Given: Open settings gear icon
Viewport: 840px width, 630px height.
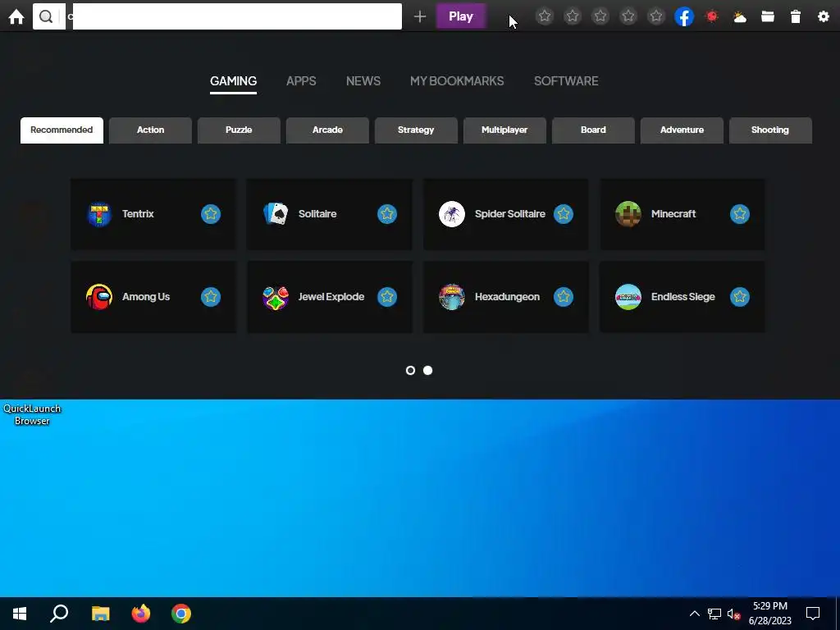Looking at the screenshot, I should tap(824, 16).
